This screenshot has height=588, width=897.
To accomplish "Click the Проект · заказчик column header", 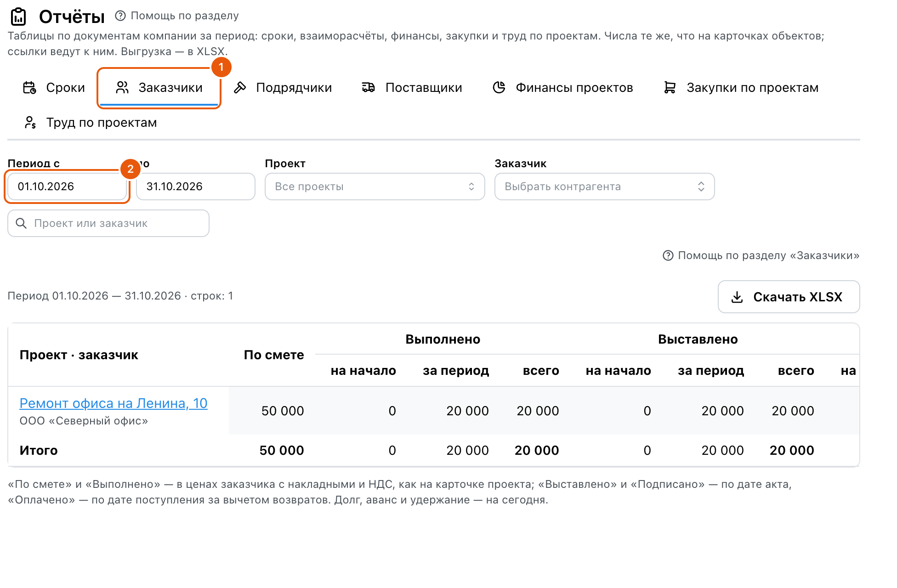I will [x=79, y=355].
